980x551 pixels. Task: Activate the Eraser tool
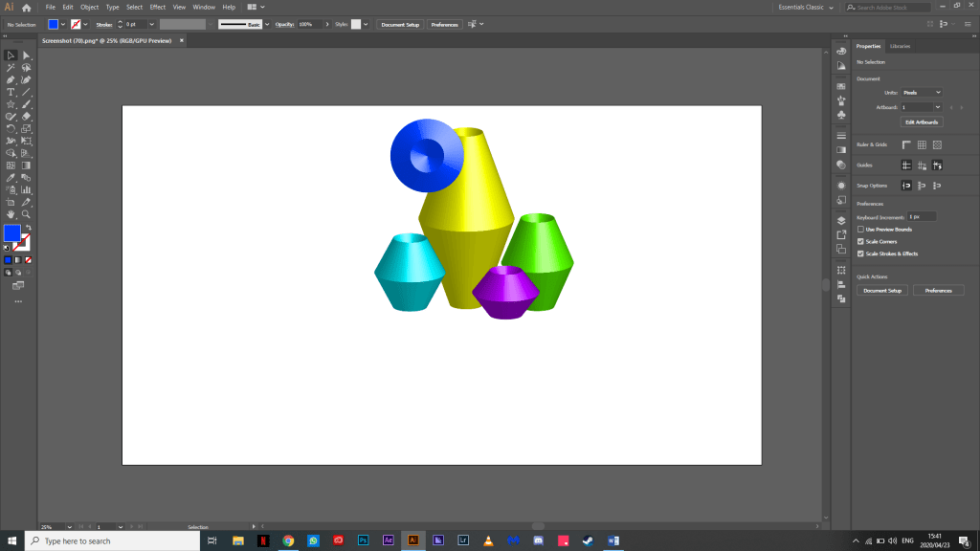(27, 116)
